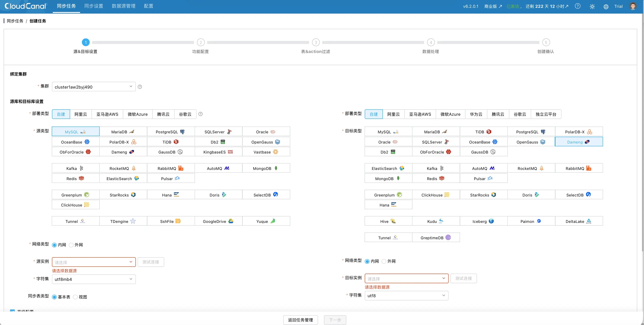Pick GreptimeDB as target type
The width and height of the screenshot is (644, 325).
click(436, 237)
